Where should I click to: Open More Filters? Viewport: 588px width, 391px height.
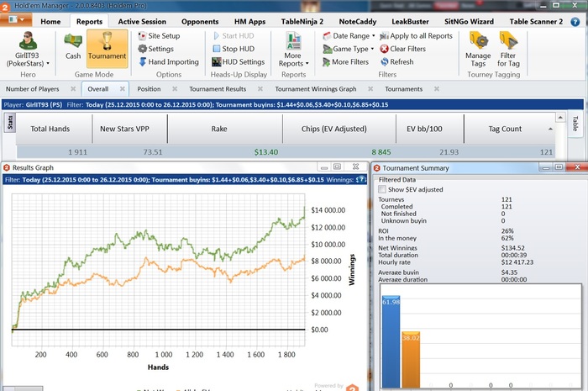pos(345,62)
